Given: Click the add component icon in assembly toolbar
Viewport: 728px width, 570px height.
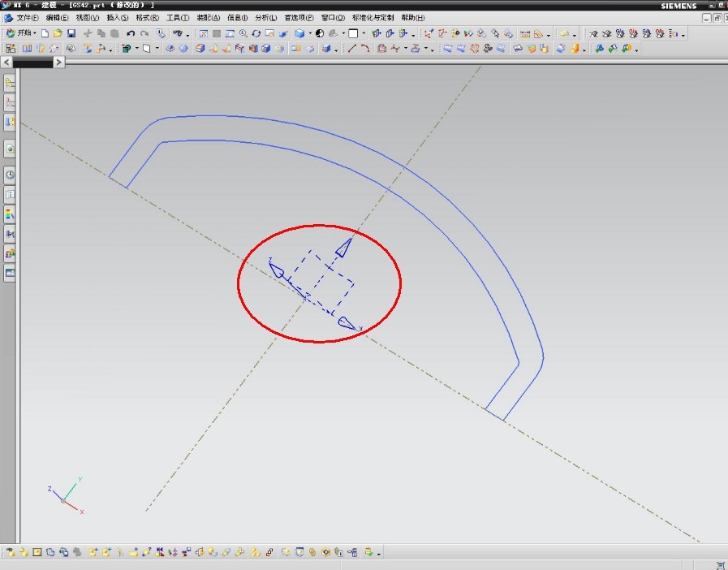Looking at the screenshot, I should [x=93, y=552].
